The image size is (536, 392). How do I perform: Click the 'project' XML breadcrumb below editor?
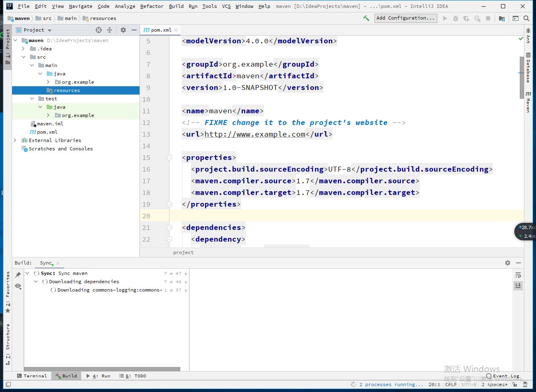coord(183,252)
